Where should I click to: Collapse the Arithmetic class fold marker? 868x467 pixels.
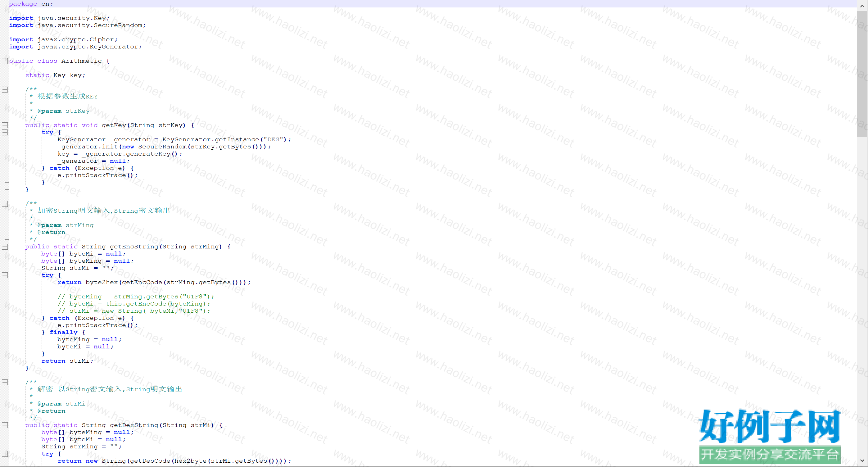(x=5, y=61)
